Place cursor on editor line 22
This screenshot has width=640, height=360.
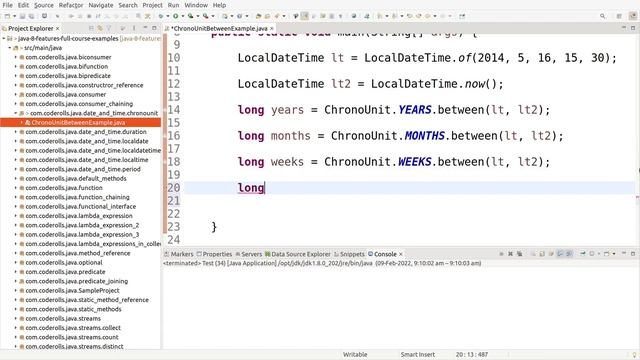[408, 213]
